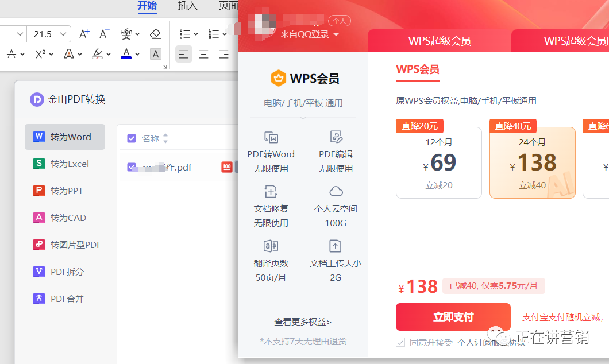
Task: Center align text
Action: tap(203, 54)
